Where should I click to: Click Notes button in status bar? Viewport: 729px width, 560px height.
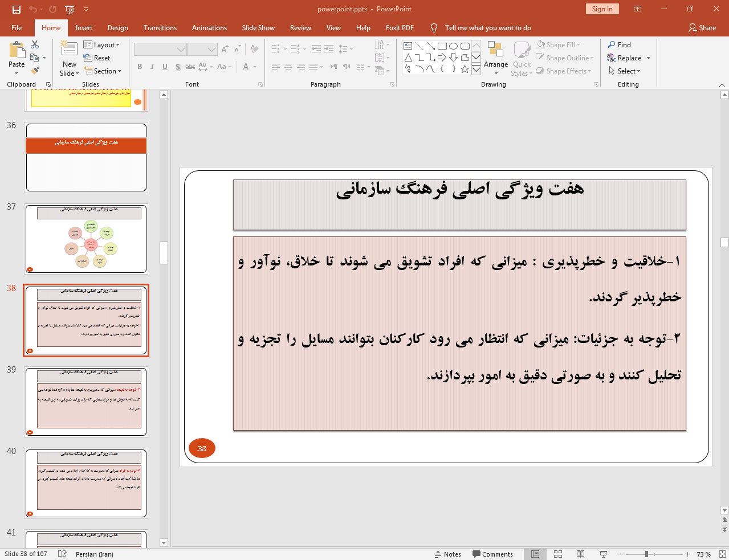click(x=448, y=554)
